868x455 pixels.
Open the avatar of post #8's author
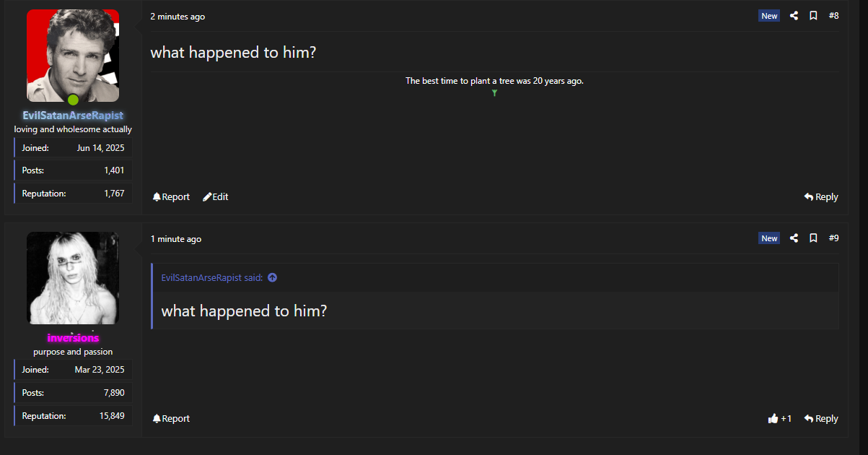click(x=73, y=56)
